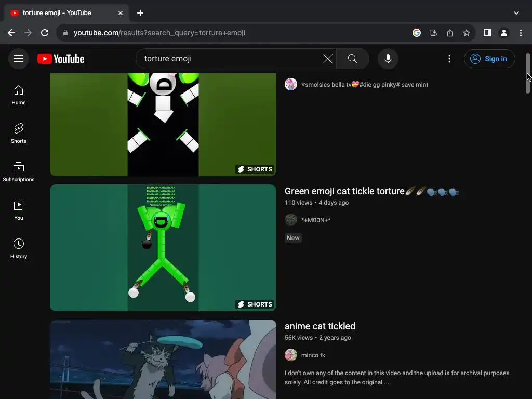The image size is (532, 399).
Task: Click the browser forward arrow
Action: tap(28, 33)
